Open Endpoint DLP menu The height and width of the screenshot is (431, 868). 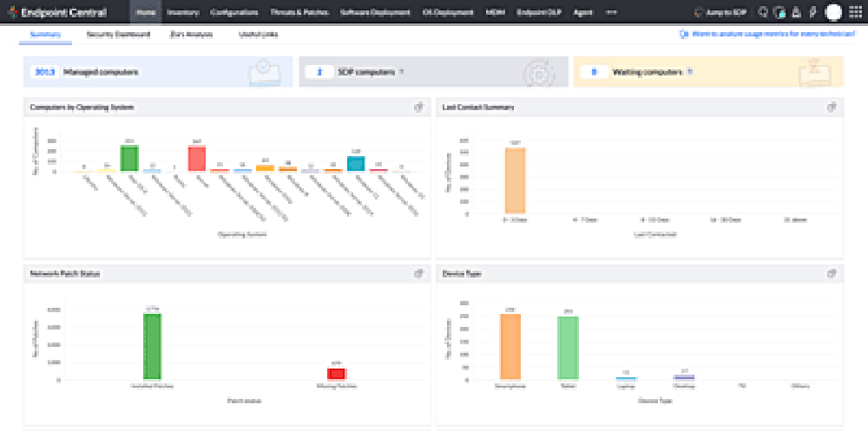[539, 12]
